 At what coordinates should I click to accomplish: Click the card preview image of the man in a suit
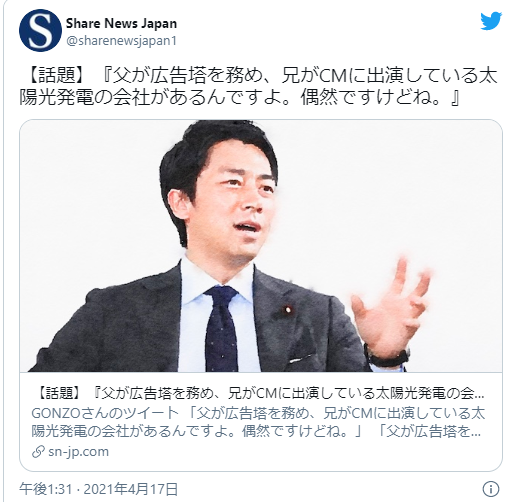(x=261, y=246)
